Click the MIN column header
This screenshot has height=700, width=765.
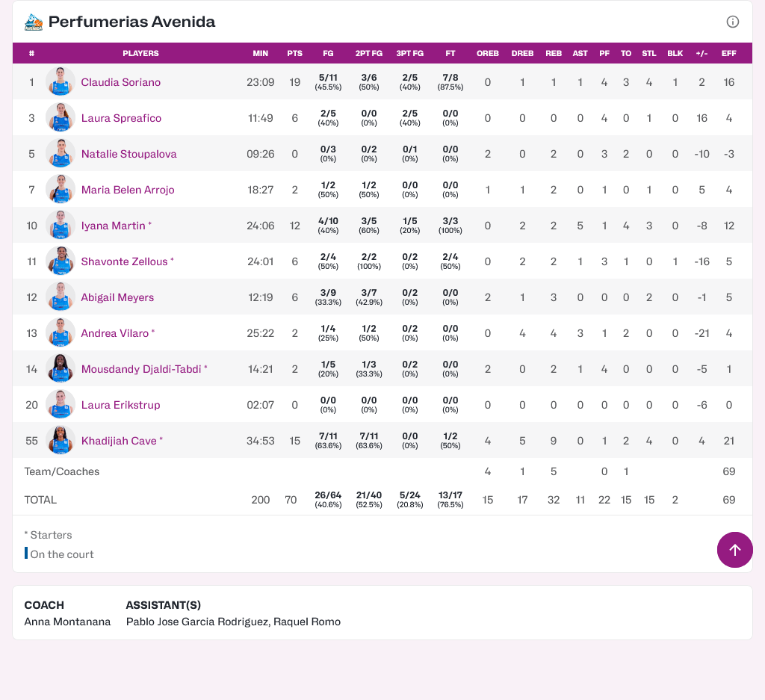260,54
